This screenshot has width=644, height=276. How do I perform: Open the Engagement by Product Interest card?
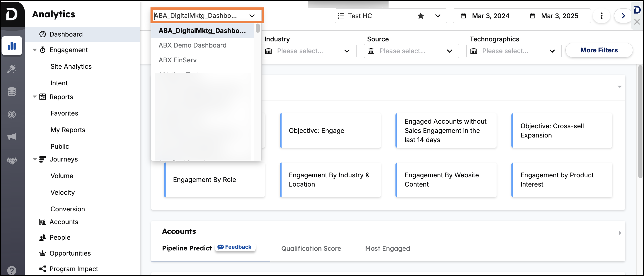coord(562,180)
